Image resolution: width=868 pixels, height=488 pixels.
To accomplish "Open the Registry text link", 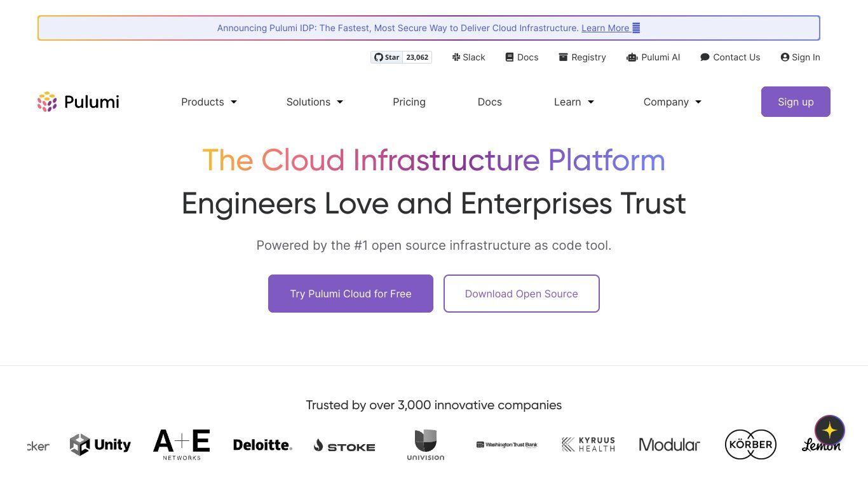I will point(588,57).
